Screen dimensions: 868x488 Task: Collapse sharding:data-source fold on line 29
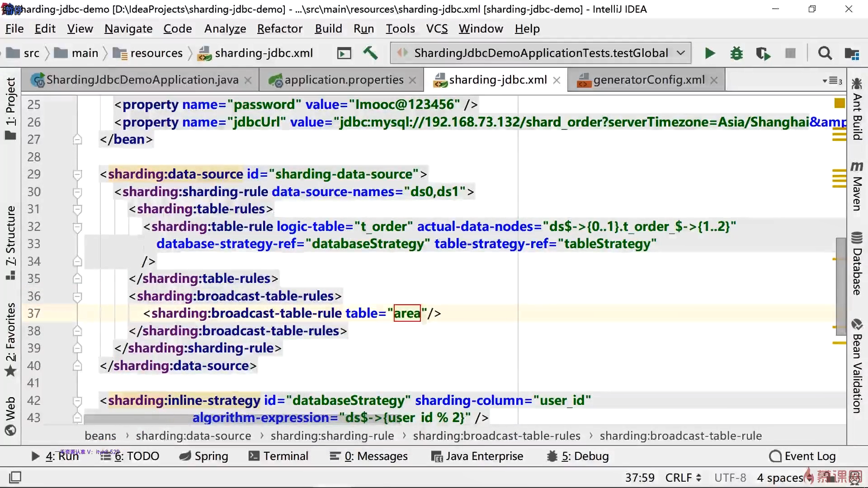[x=77, y=174]
